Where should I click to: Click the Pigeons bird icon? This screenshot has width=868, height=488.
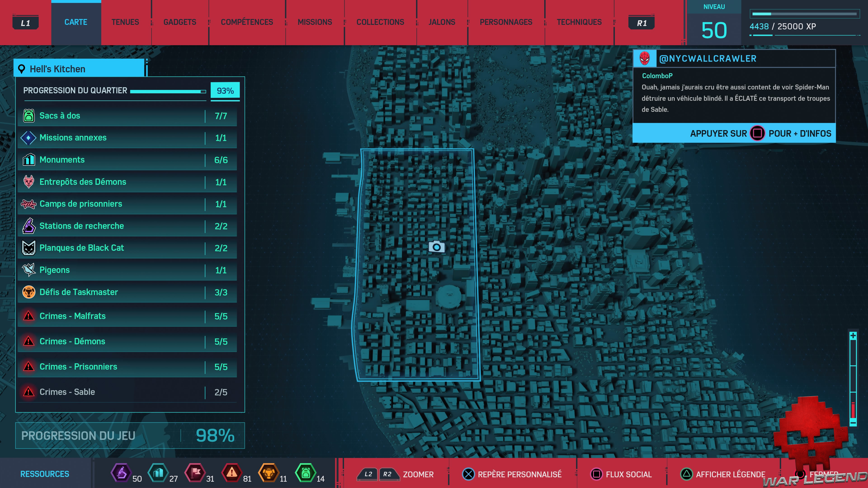point(29,270)
